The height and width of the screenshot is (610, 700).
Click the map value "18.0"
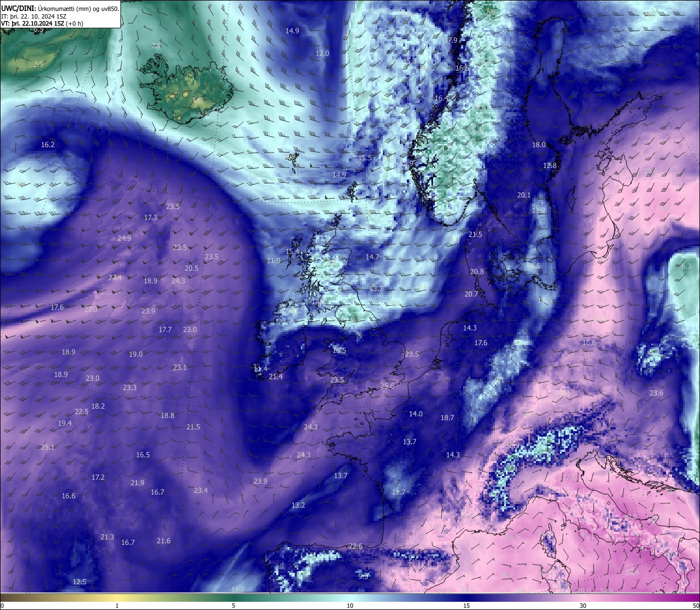(x=539, y=144)
